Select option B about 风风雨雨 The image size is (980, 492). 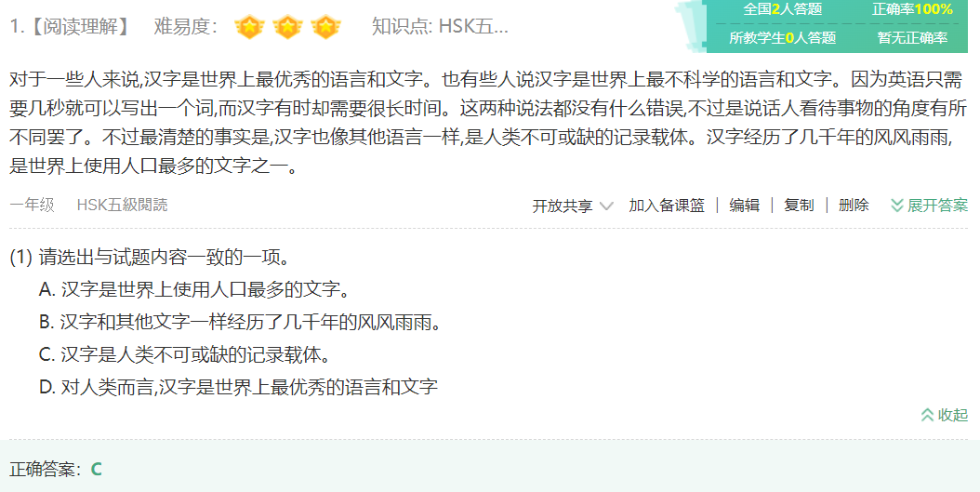(x=240, y=323)
